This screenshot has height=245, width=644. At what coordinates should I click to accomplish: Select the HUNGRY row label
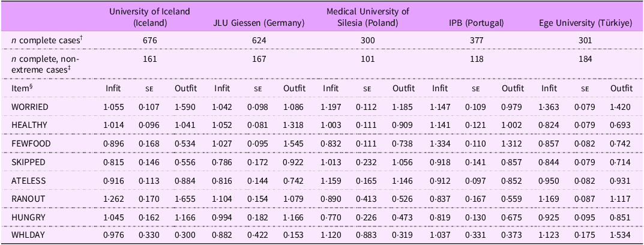click(28, 217)
